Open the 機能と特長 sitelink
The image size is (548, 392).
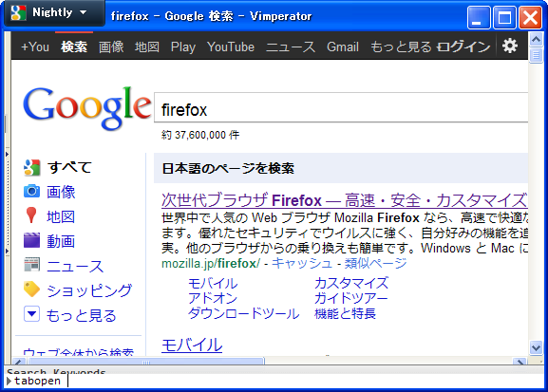coord(345,313)
